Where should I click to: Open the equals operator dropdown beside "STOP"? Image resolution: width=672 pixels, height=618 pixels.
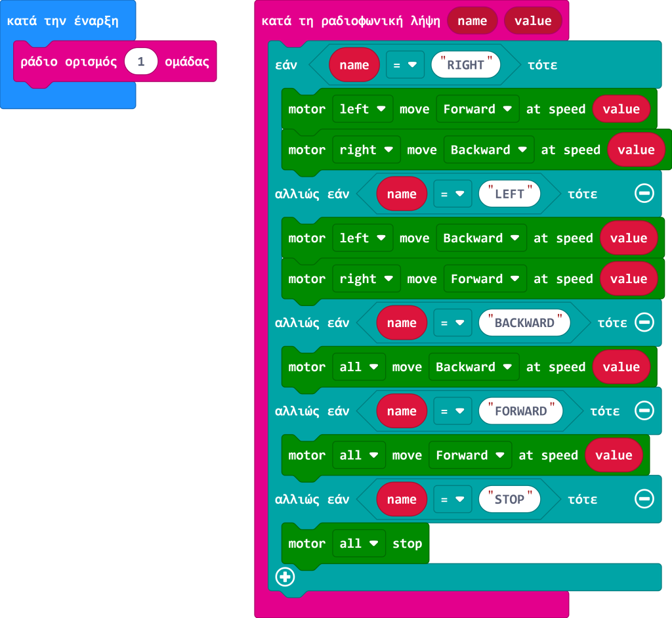(453, 499)
